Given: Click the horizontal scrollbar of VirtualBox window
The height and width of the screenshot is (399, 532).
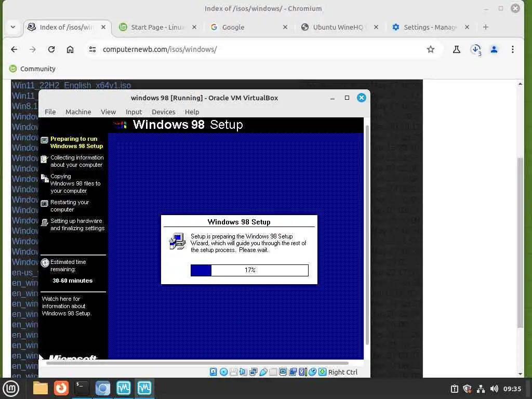Looking at the screenshot, I should point(197,363).
